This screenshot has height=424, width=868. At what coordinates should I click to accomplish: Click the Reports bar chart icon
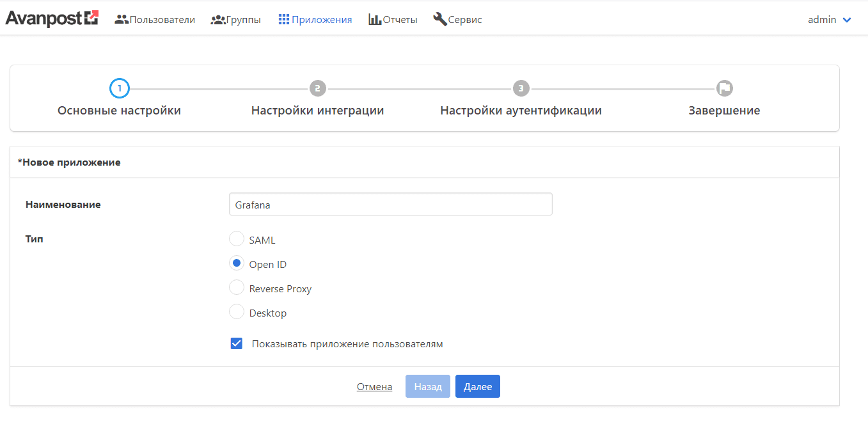click(x=375, y=20)
